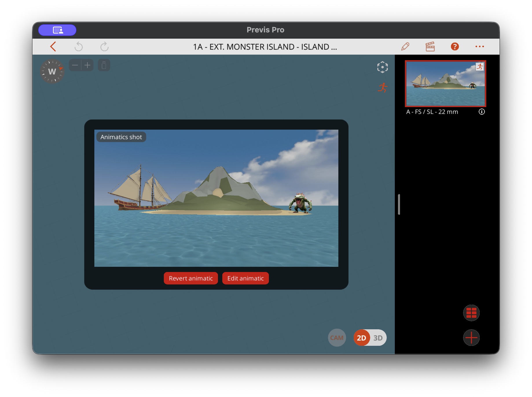Open the red help question mark
Viewport: 532px width, 397px height.
point(455,47)
